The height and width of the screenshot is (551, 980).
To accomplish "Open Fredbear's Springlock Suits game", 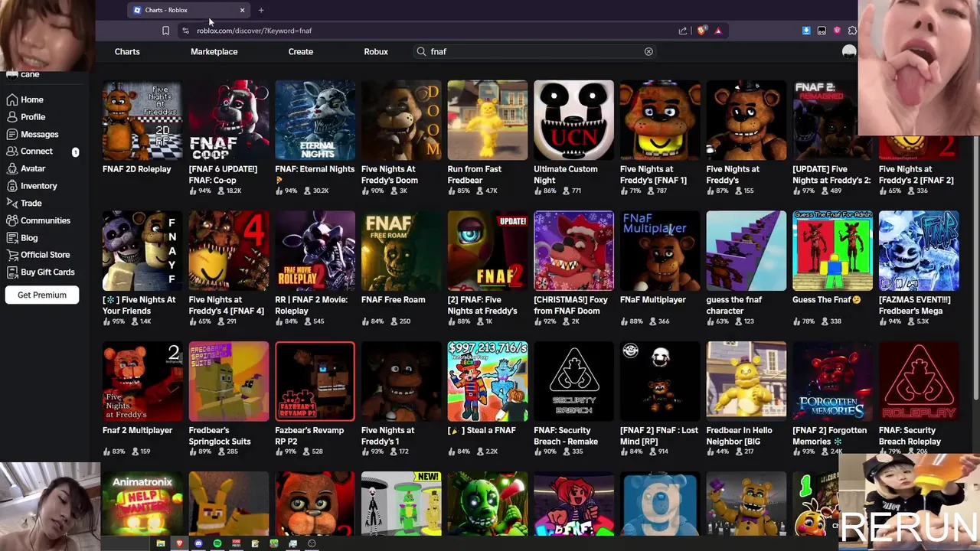I will click(x=229, y=399).
